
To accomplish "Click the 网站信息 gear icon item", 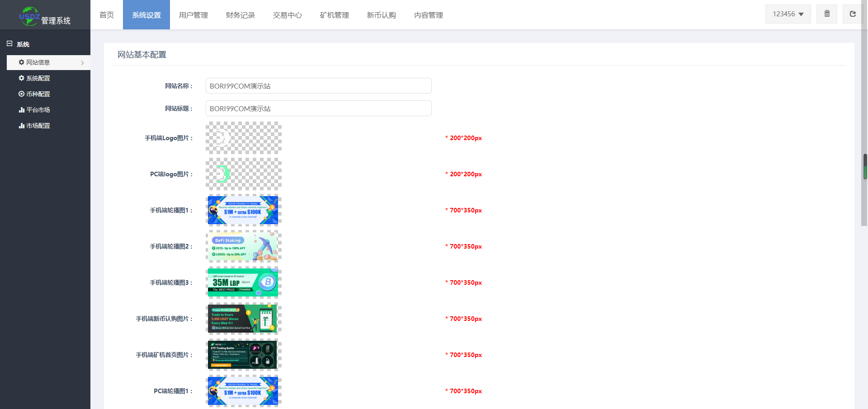I will [x=34, y=62].
